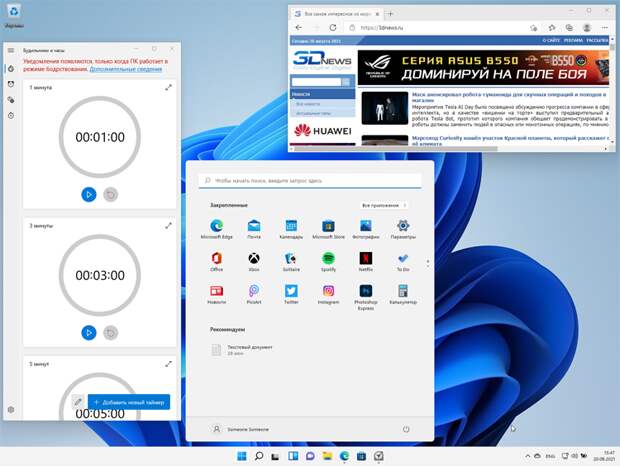
Task: Open Twitter in the Start menu
Action: coord(291,294)
